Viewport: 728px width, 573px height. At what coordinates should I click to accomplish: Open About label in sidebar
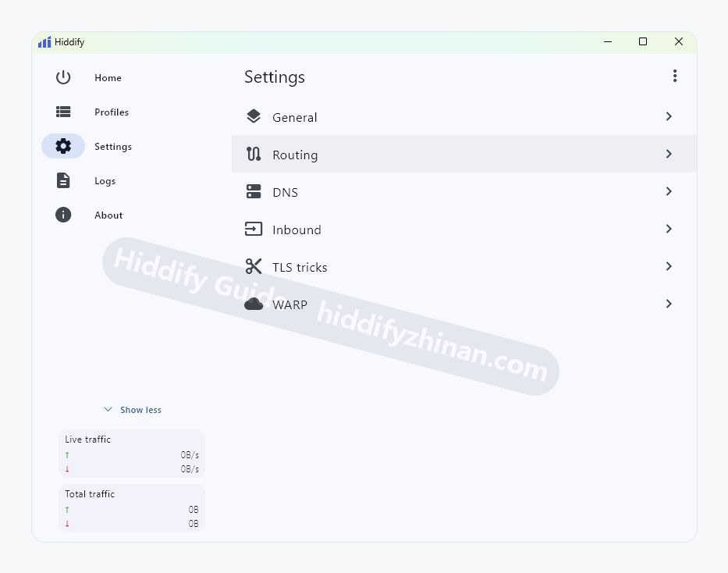click(108, 215)
